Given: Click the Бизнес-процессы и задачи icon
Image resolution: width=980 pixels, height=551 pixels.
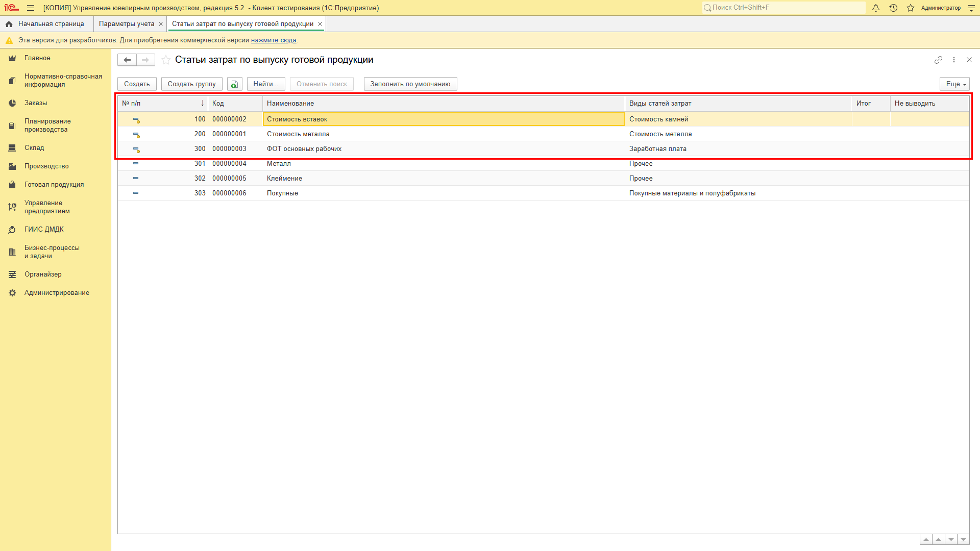Looking at the screenshot, I should 12,252.
